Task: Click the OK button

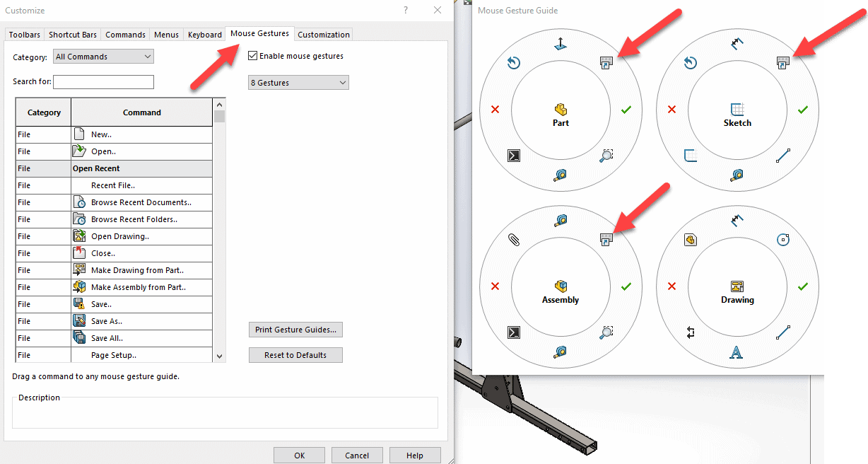Action: tap(300, 456)
